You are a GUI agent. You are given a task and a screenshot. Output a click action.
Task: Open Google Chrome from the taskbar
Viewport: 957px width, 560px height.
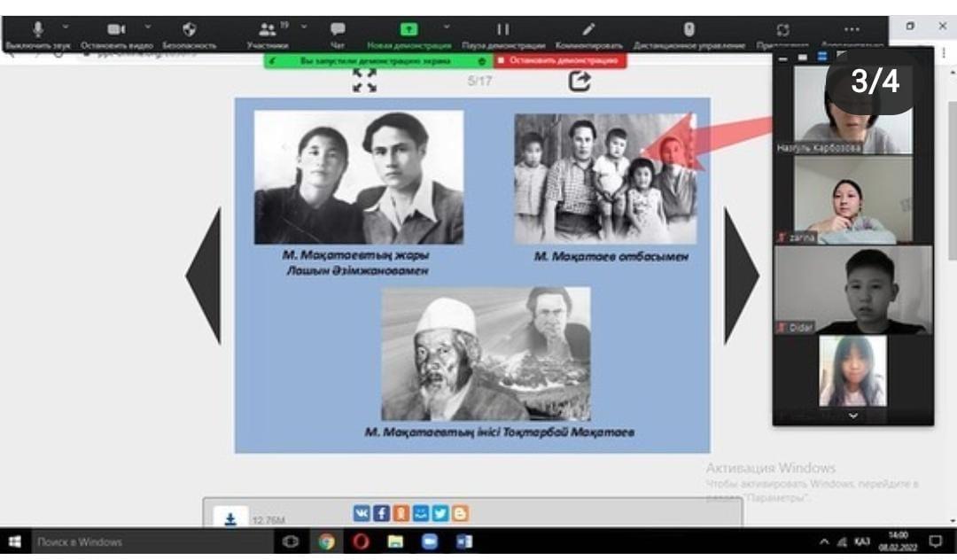pyautogui.click(x=326, y=541)
